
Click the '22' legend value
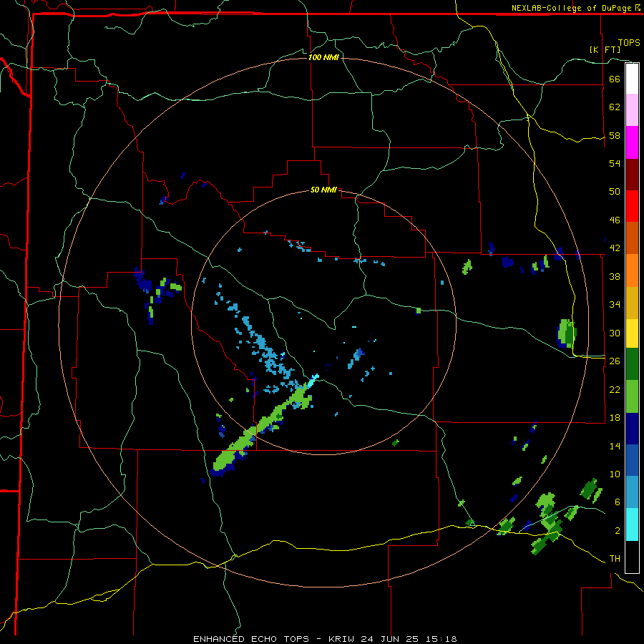click(615, 389)
